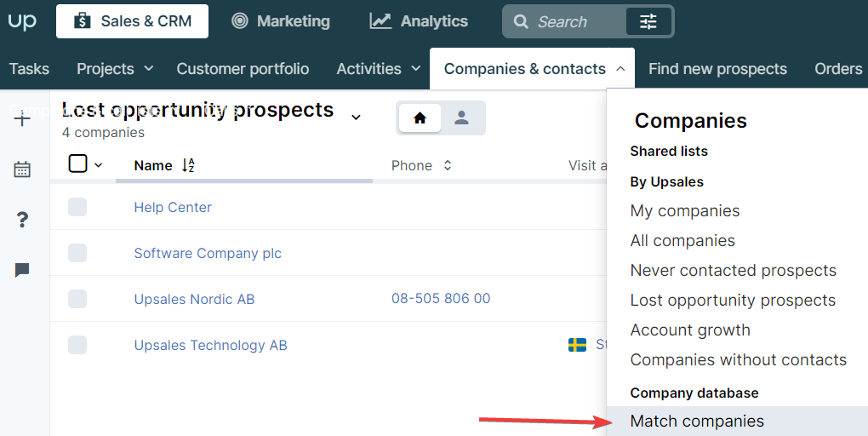The width and height of the screenshot is (868, 436).
Task: Open the Software Company plc link
Action: coord(208,253)
